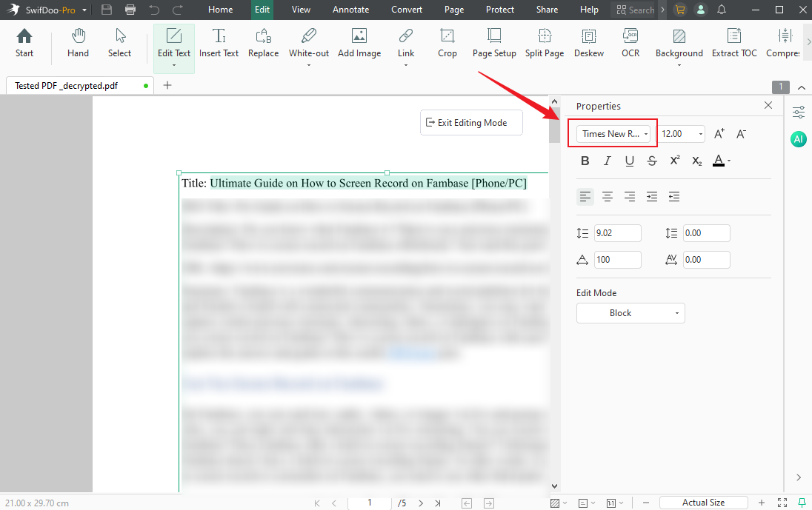
Task: Click the line spacing 9.02 field
Action: click(617, 233)
